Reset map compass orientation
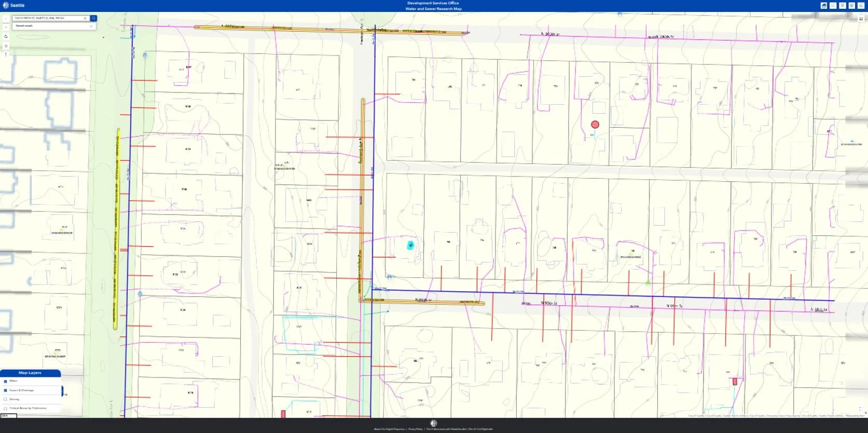This screenshot has height=433, width=868. coord(6,55)
